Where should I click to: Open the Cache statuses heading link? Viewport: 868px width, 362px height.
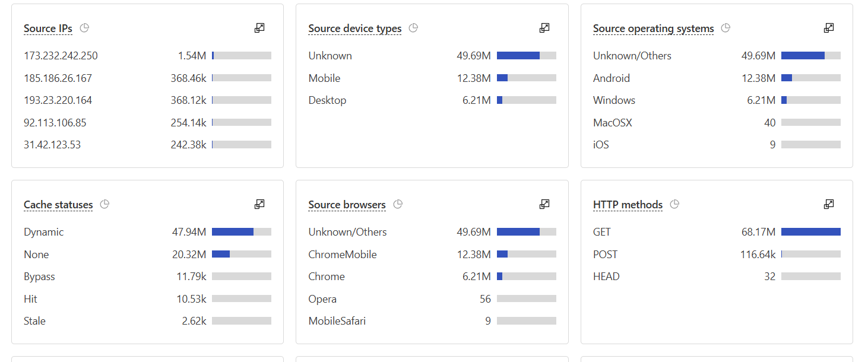[x=58, y=205]
